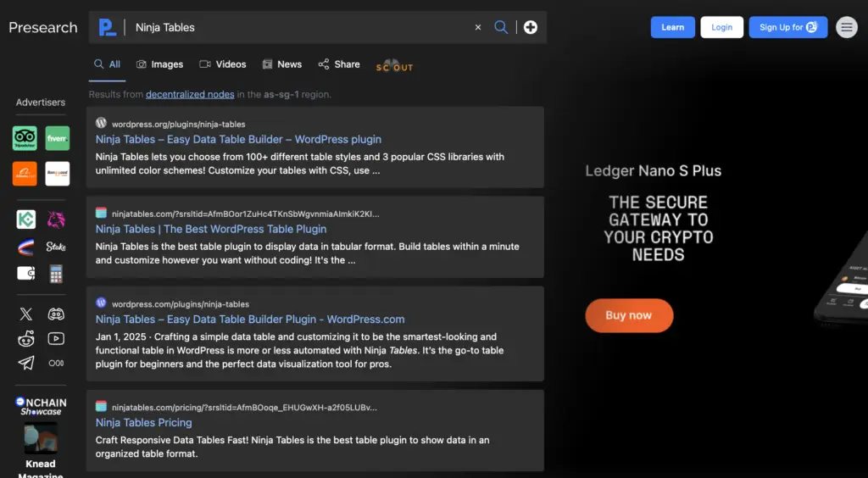The height and width of the screenshot is (478, 868).
Task: Open the hamburger menu
Action: pos(847,27)
